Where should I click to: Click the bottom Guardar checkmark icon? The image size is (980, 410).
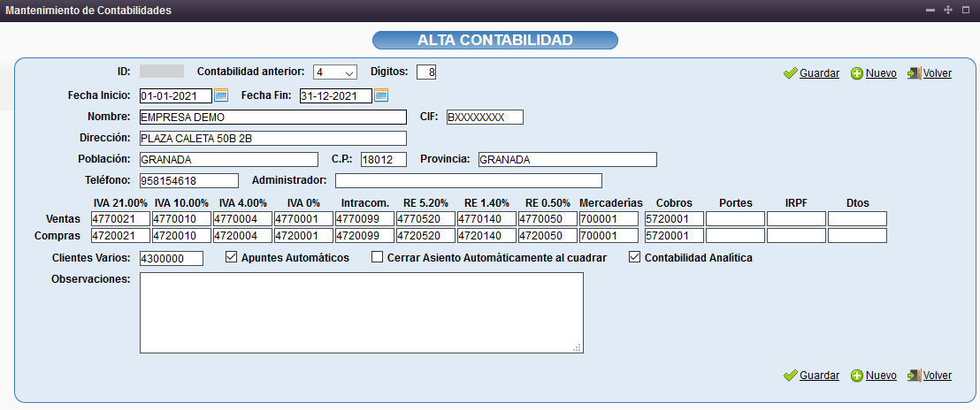coord(791,375)
